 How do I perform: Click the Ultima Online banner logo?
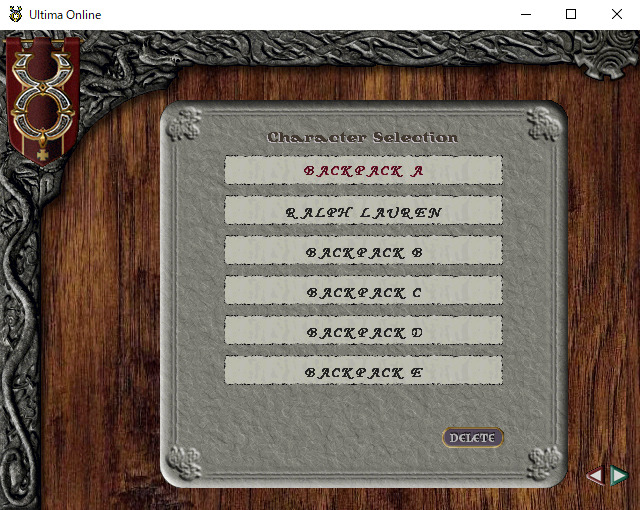click(42, 100)
